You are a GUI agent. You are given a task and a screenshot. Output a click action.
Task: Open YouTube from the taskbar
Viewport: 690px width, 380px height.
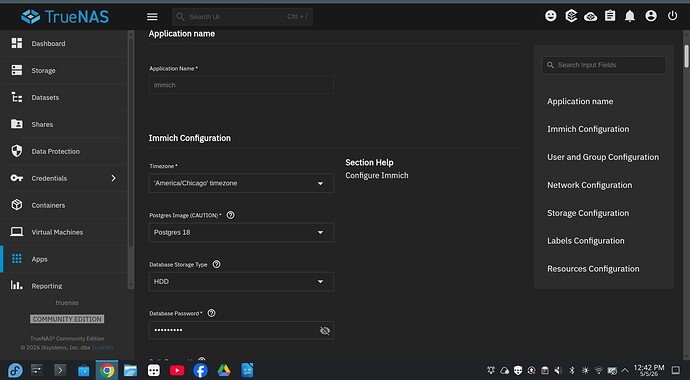(x=177, y=370)
